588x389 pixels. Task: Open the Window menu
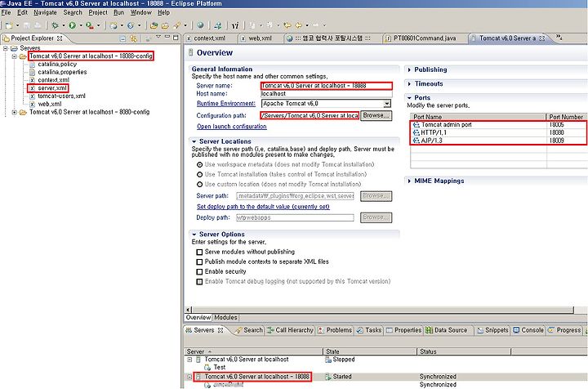140,12
